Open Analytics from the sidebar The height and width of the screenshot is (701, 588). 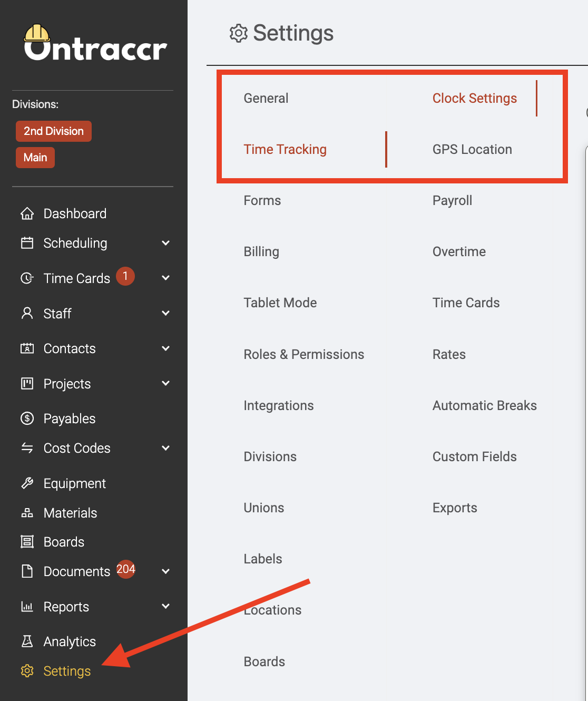[x=70, y=641]
